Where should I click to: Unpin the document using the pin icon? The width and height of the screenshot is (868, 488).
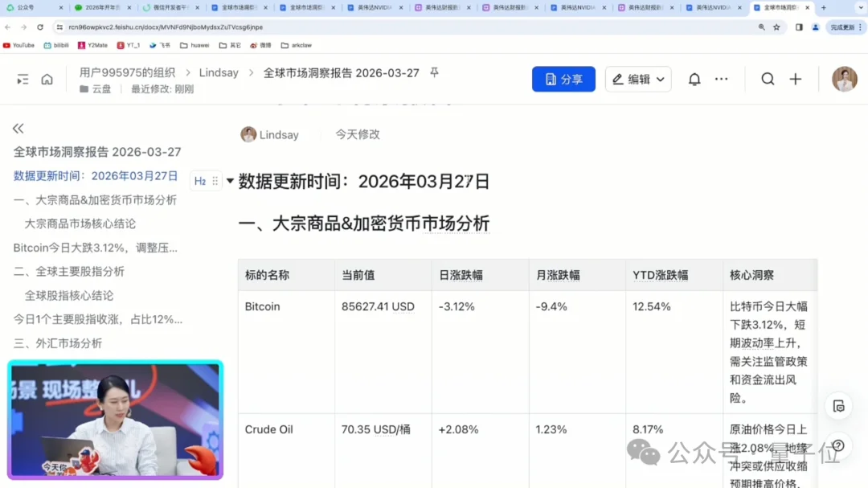[x=434, y=72]
